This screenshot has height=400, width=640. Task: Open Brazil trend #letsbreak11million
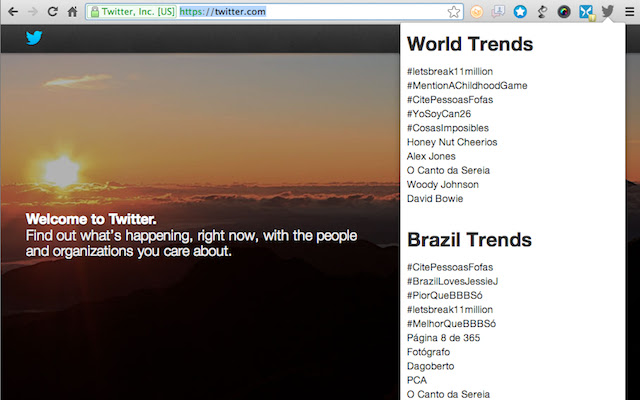click(x=450, y=309)
